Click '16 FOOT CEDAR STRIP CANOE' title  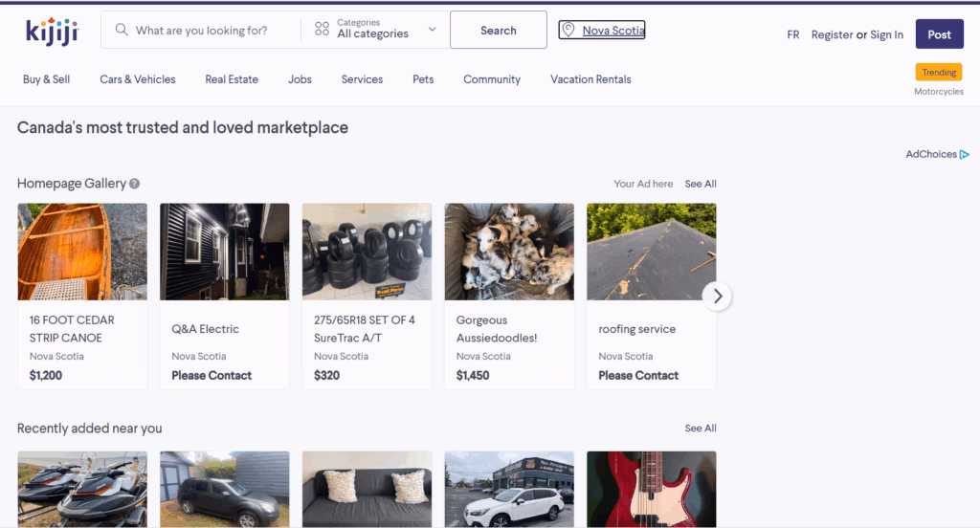click(72, 329)
